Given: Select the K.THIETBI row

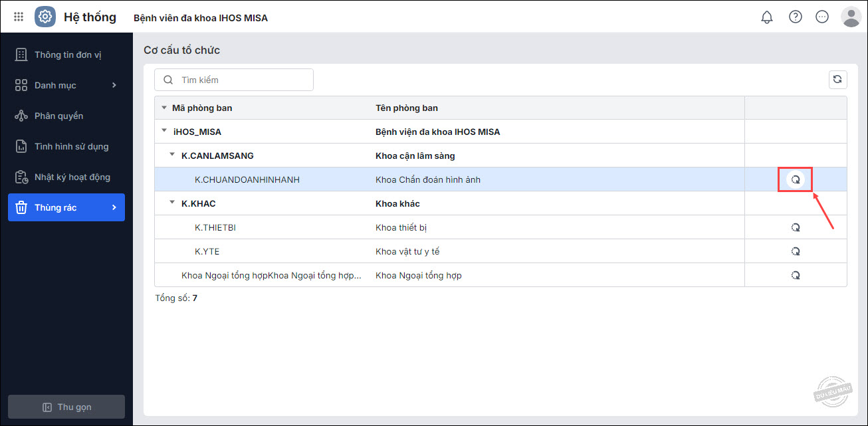Looking at the screenshot, I should coord(500,227).
